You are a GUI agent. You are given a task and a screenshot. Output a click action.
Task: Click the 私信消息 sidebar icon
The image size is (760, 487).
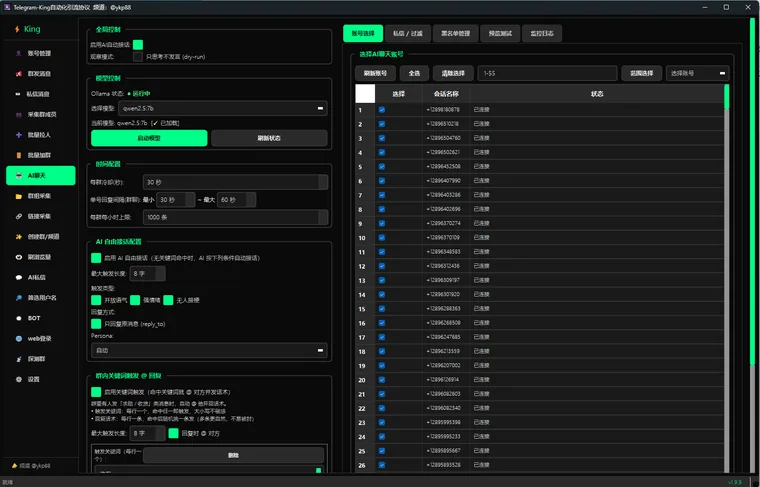[x=18, y=94]
